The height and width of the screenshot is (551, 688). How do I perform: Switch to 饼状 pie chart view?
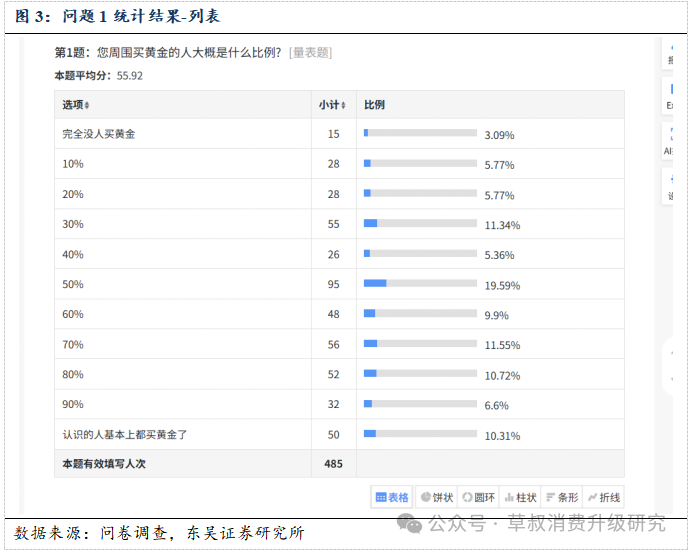pos(437,497)
